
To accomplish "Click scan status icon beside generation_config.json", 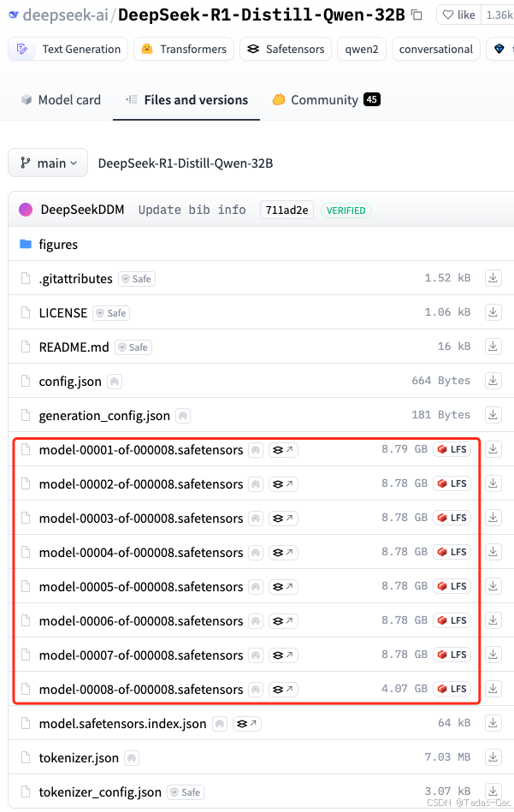I will (x=183, y=416).
